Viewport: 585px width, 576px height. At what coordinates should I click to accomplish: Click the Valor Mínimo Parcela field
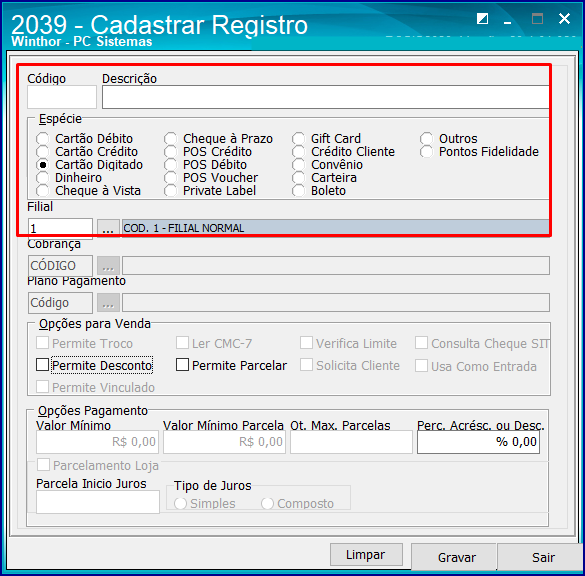click(224, 442)
